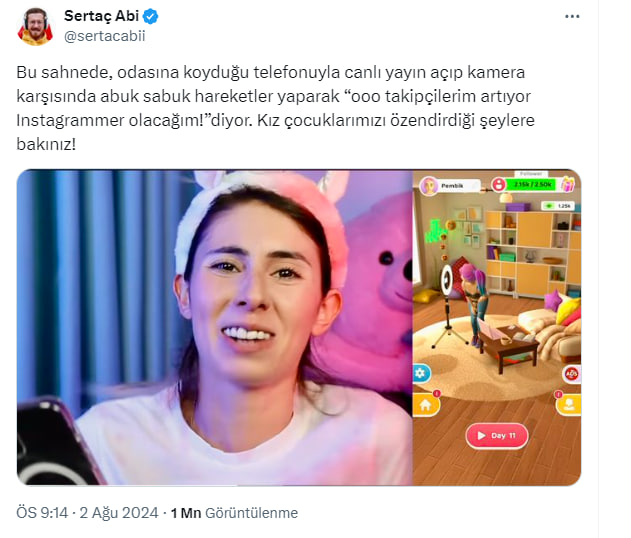Click the gift box icon in game
This screenshot has height=538, width=631.
[x=568, y=184]
